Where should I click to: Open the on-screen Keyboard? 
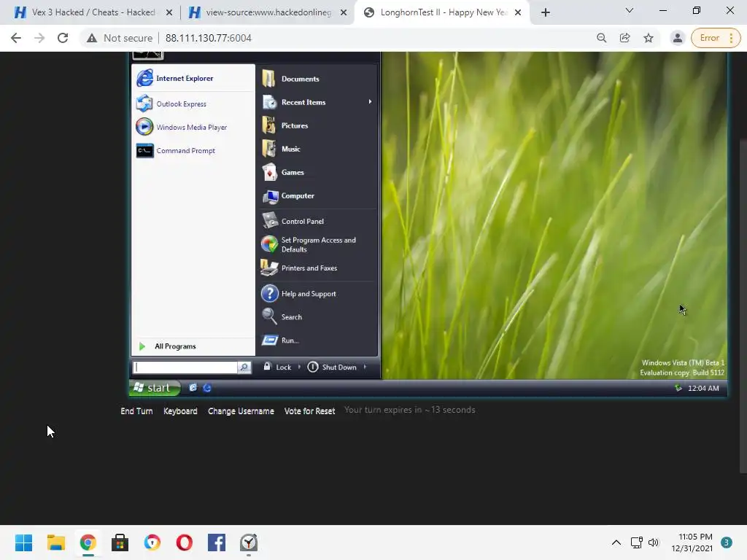coord(180,411)
